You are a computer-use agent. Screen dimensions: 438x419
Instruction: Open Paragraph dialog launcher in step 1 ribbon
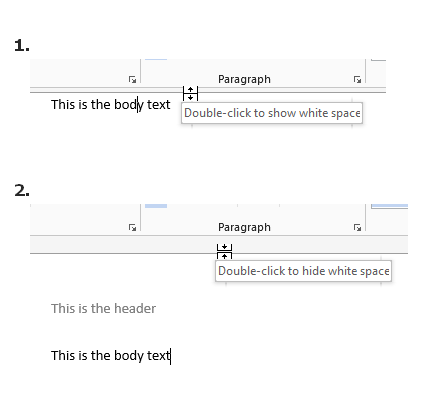[x=357, y=80]
